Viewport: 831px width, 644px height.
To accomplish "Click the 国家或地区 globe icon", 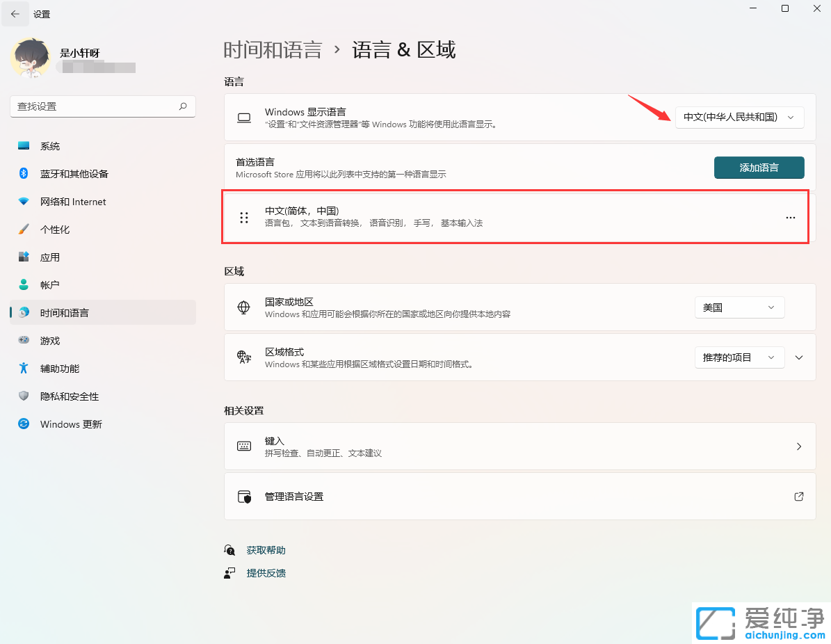I will pos(244,307).
